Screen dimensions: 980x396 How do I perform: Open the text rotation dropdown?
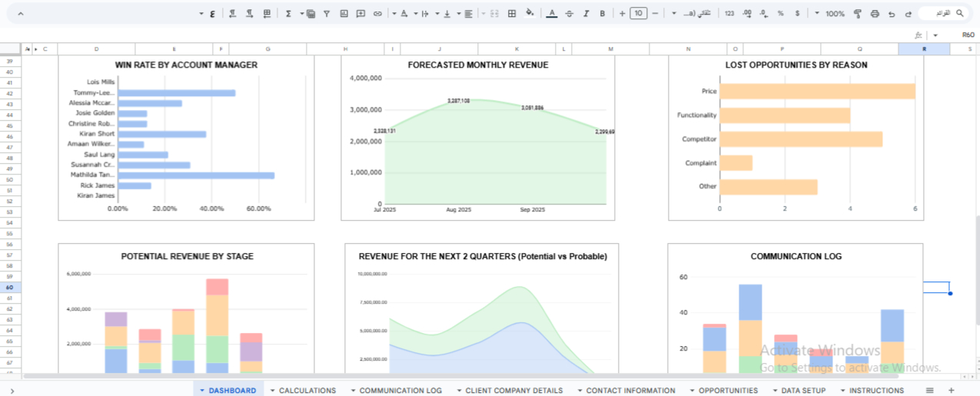[x=400, y=14]
